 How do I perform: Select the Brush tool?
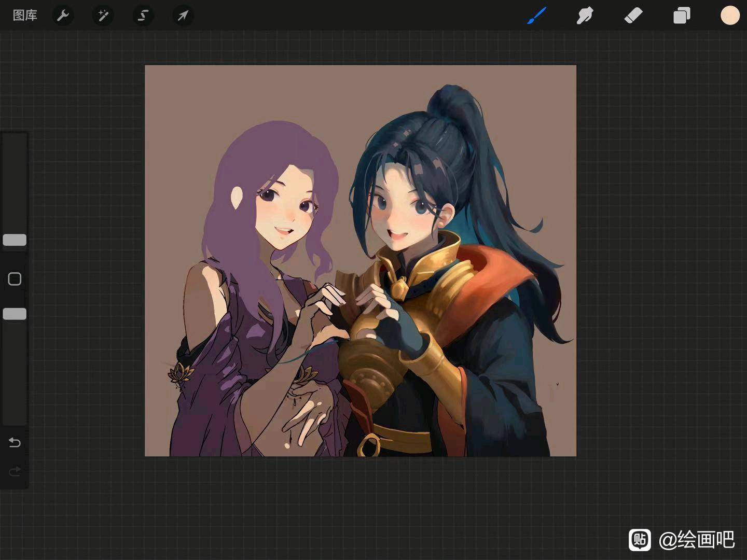(537, 16)
